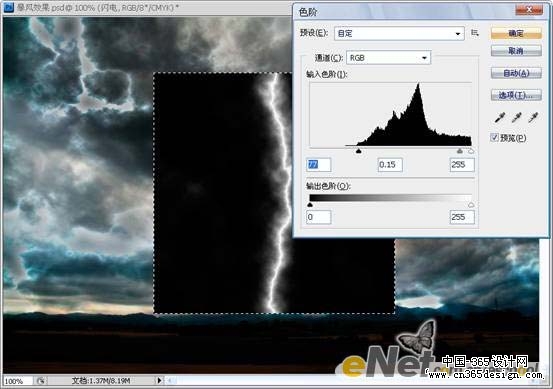553x389 pixels.
Task: Click the 确定 OK button
Action: (516, 33)
